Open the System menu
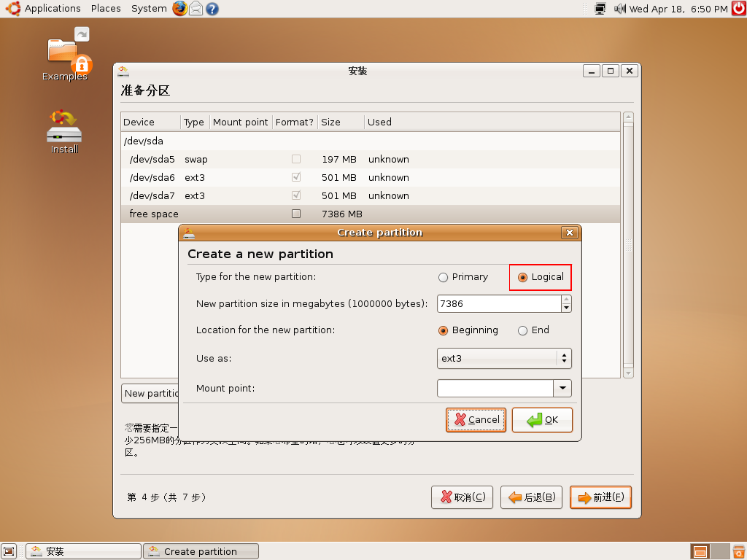747x560 pixels. pyautogui.click(x=149, y=9)
